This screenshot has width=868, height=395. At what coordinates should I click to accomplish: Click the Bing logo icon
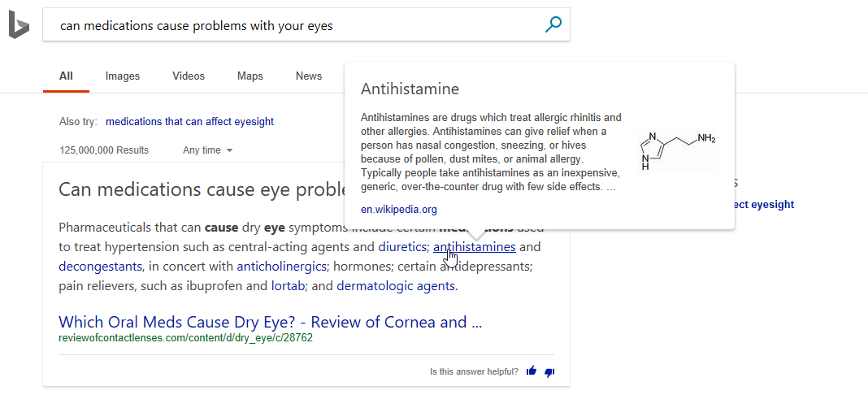(x=19, y=25)
